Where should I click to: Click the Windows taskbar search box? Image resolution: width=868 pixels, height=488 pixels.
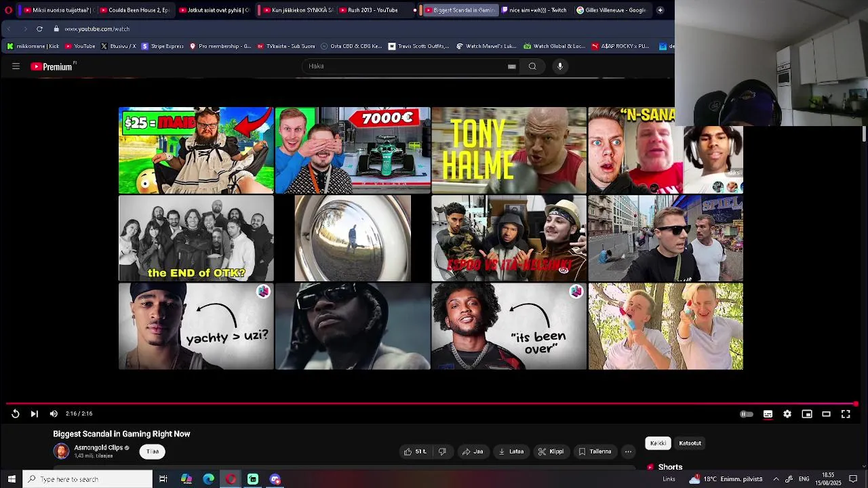point(87,479)
